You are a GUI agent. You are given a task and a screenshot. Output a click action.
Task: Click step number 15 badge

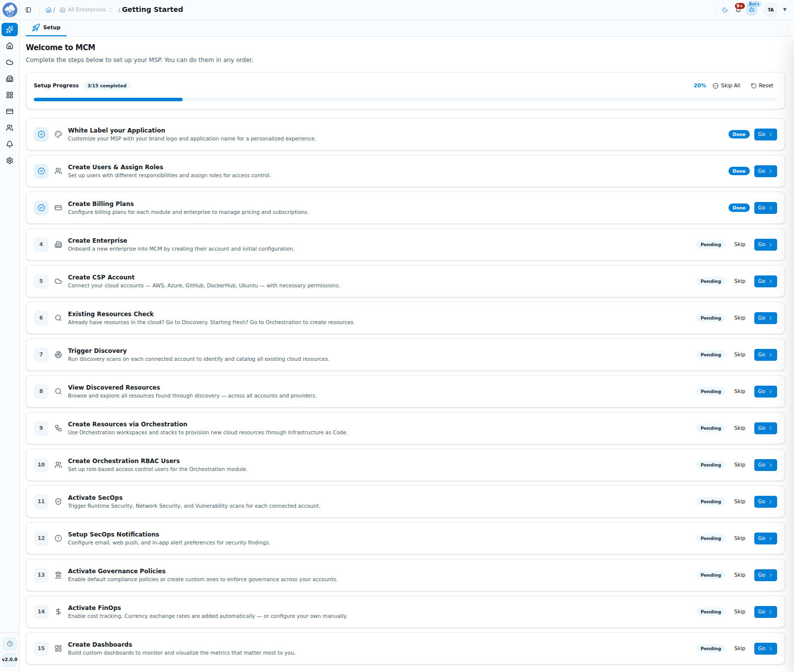tap(41, 649)
